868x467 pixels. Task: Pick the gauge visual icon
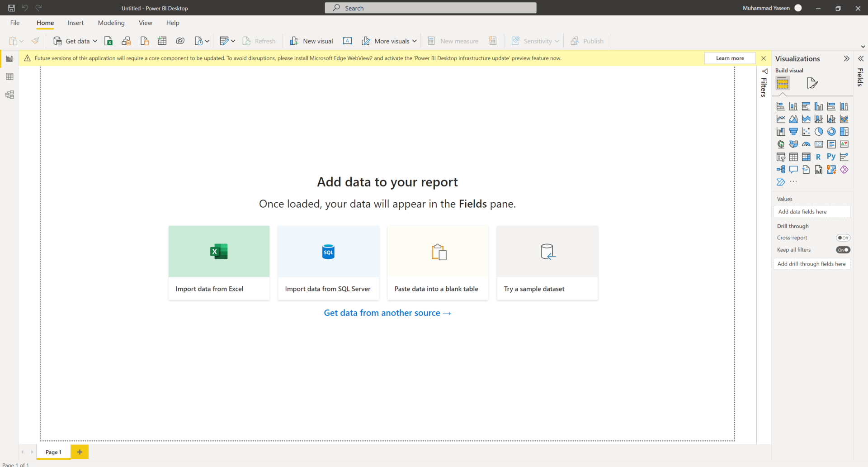pyautogui.click(x=806, y=144)
